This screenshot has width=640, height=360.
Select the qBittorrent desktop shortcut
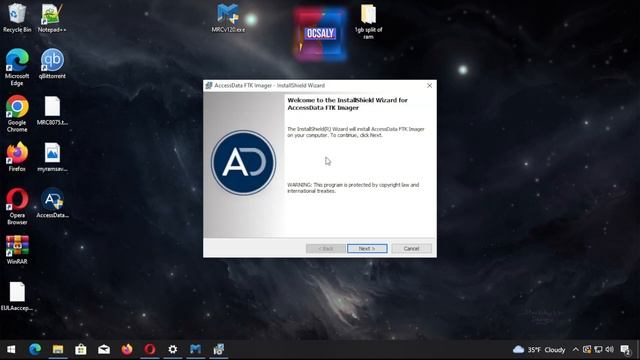tap(52, 64)
